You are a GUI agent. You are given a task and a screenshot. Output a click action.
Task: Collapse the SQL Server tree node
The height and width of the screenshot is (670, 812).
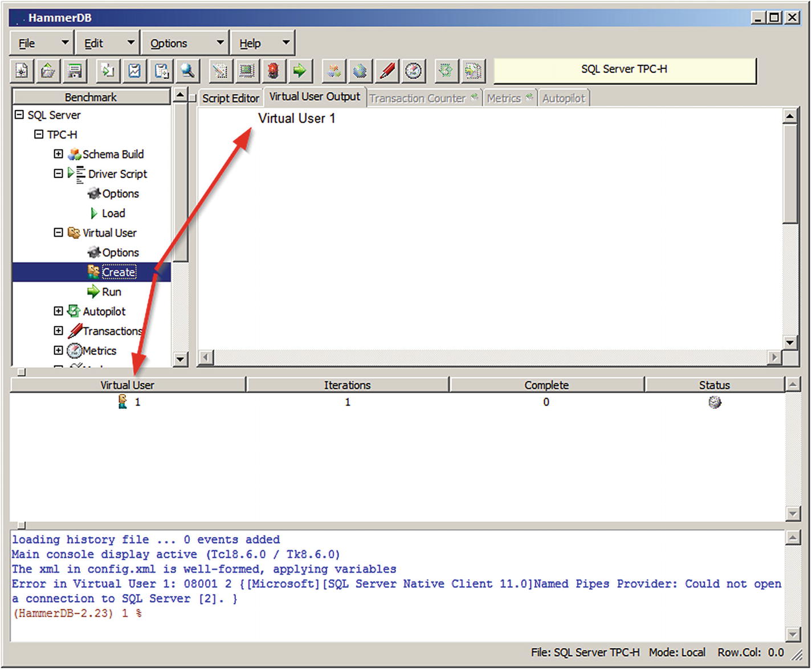[x=19, y=115]
